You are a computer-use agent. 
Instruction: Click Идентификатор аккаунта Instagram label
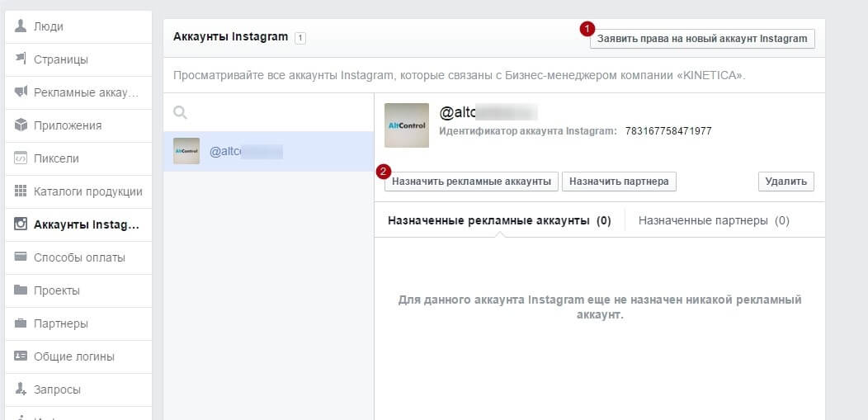[x=527, y=131]
